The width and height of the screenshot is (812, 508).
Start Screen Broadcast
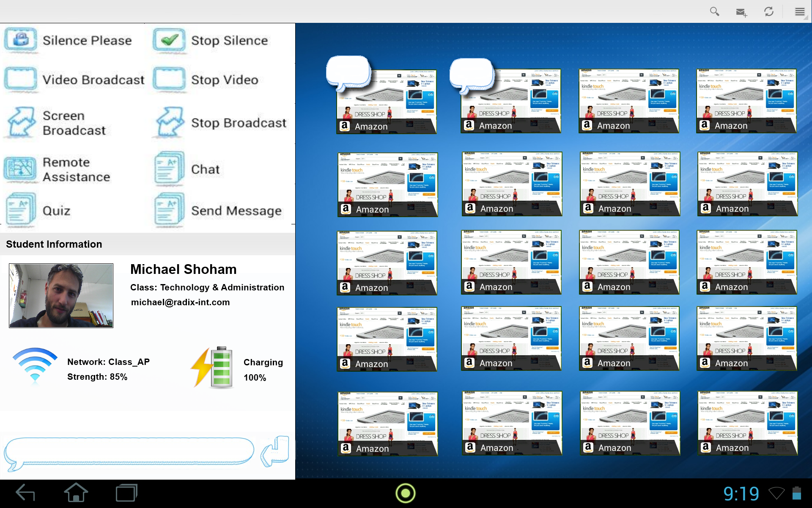coord(20,123)
